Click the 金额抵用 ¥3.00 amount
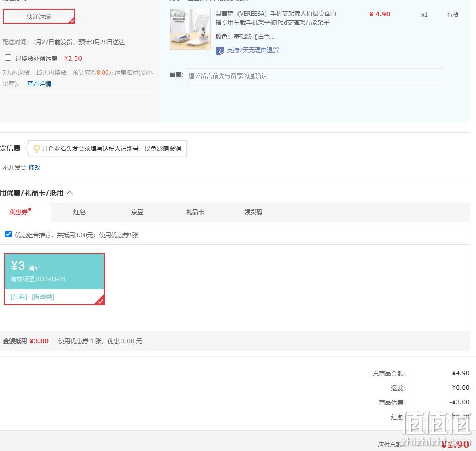The width and height of the screenshot is (476, 451). click(39, 341)
